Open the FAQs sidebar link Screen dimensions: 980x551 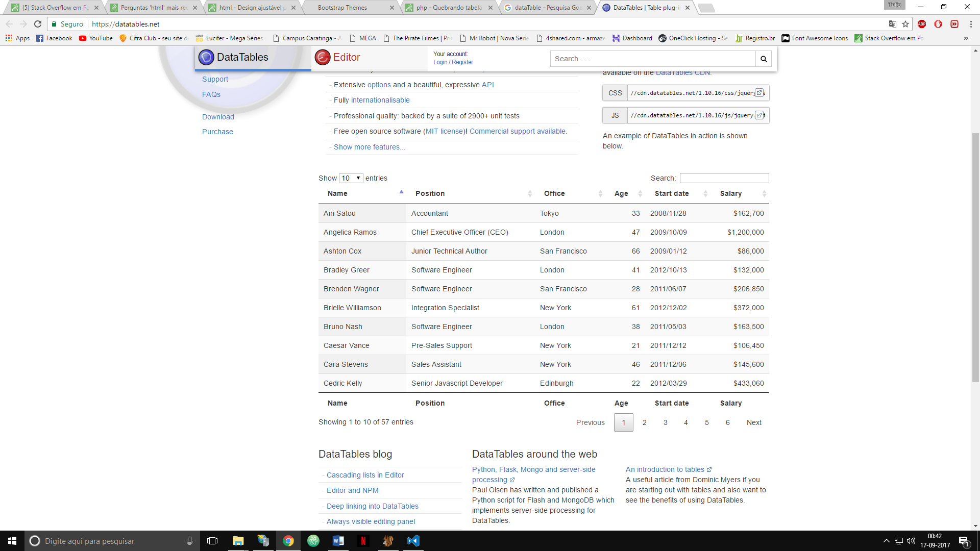[211, 94]
